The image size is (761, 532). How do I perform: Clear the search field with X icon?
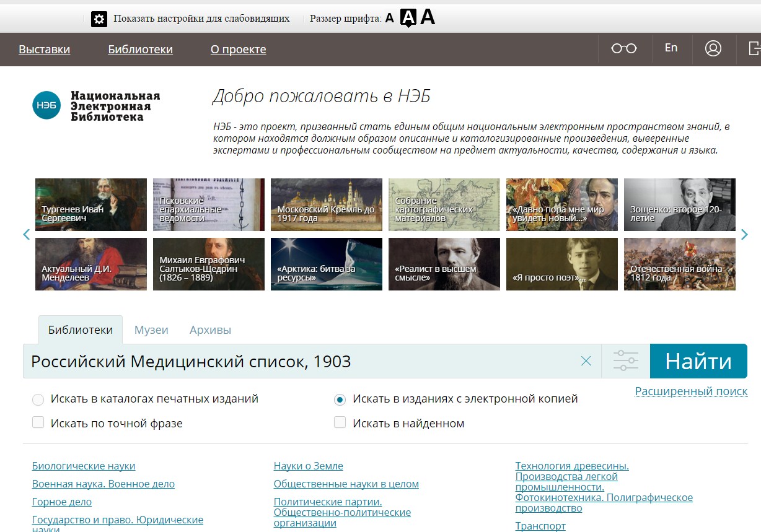(586, 361)
